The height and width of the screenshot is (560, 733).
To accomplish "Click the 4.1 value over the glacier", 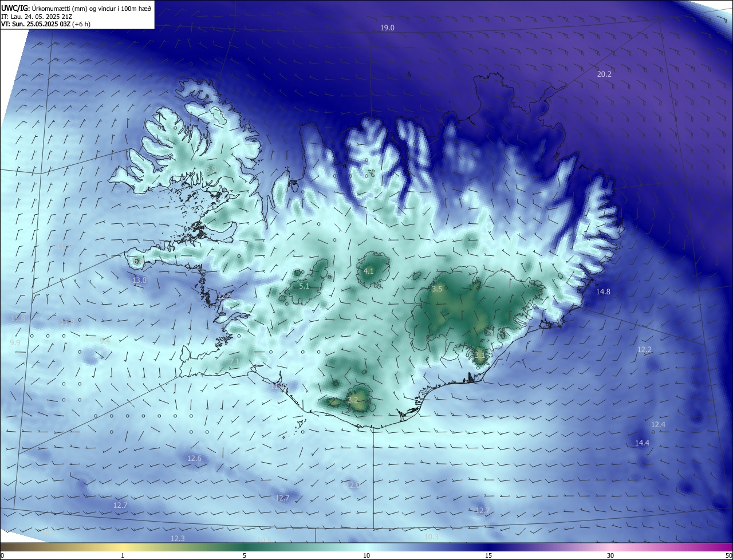I will (x=369, y=271).
